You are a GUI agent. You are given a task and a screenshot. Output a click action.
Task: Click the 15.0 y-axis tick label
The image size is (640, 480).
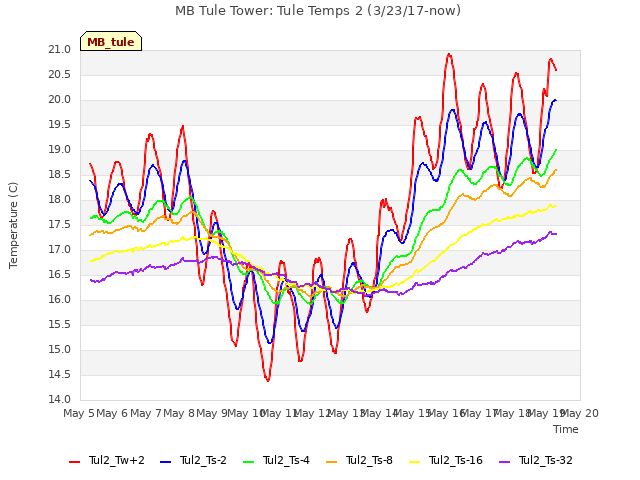(x=60, y=349)
